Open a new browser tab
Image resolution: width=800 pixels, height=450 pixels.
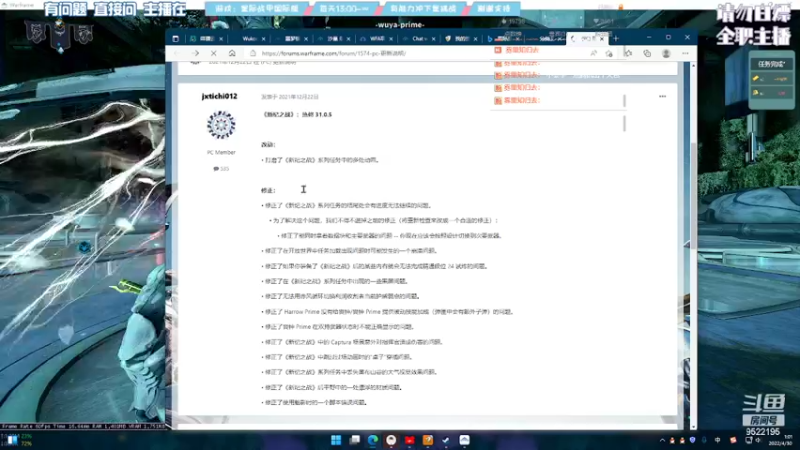click(616, 38)
